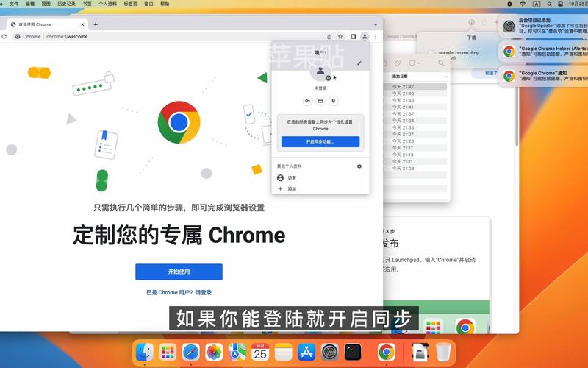Open Chrome's three-dot menu

(x=376, y=36)
